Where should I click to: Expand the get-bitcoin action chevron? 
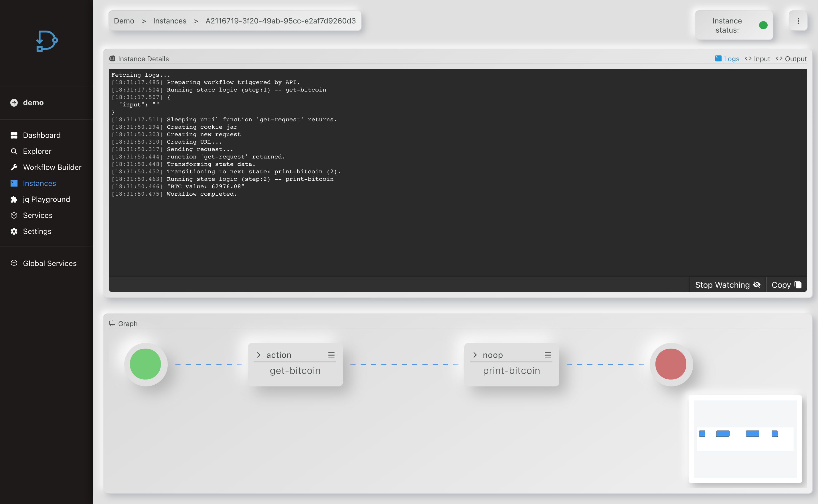259,355
